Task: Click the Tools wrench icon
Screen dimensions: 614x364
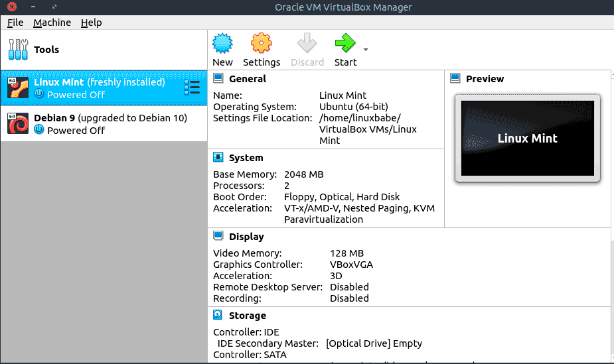Action: point(17,50)
